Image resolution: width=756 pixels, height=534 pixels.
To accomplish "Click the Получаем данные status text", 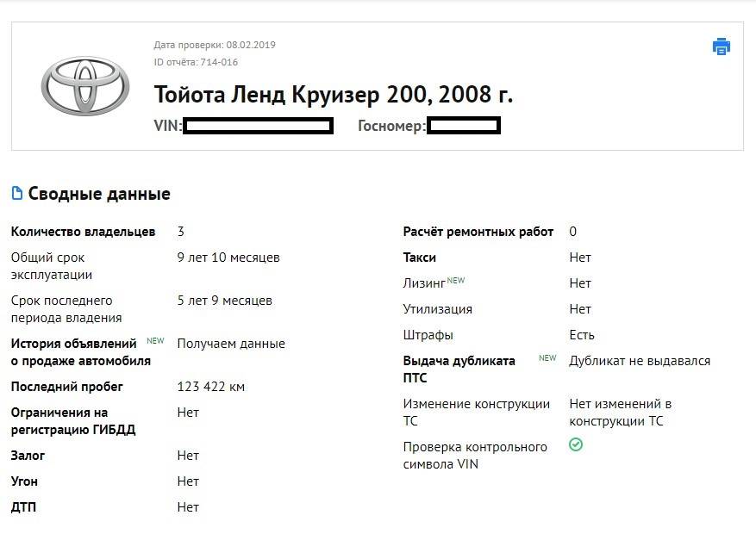I will tap(230, 344).
